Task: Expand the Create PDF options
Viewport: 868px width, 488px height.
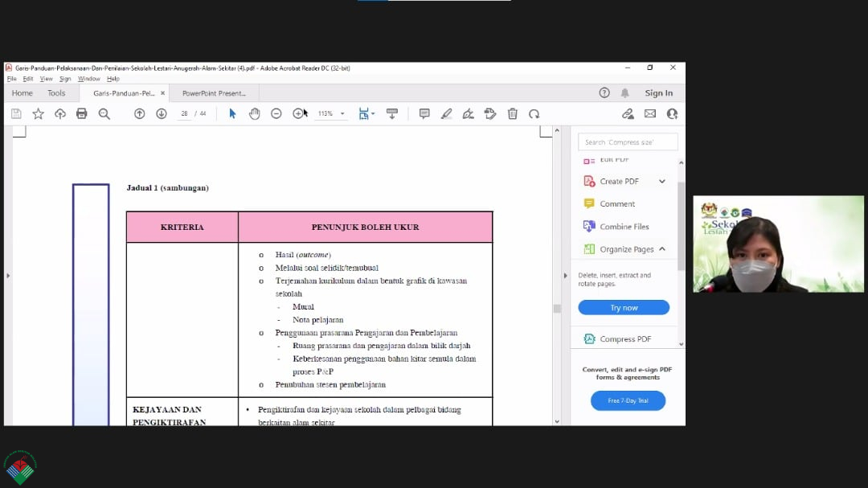Action: tap(662, 182)
